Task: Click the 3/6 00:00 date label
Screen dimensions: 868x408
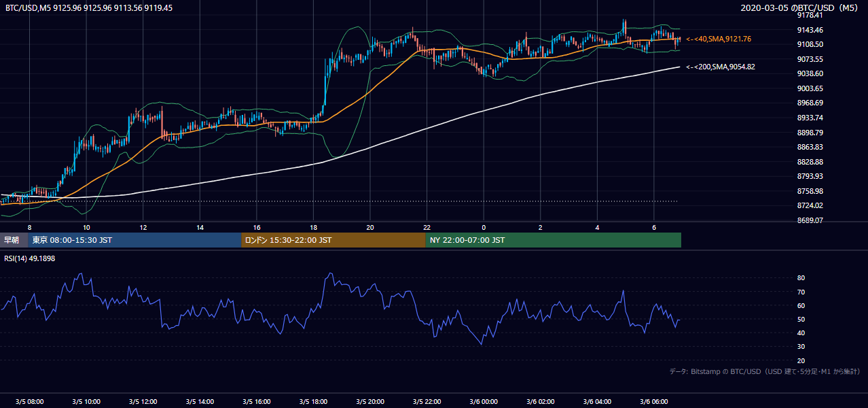Action: click(484, 402)
